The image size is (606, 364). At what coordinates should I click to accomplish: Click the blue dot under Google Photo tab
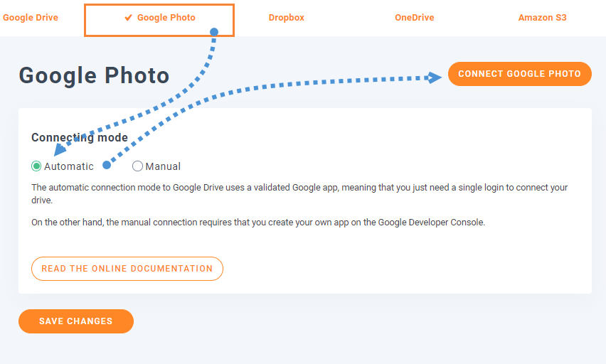point(213,32)
